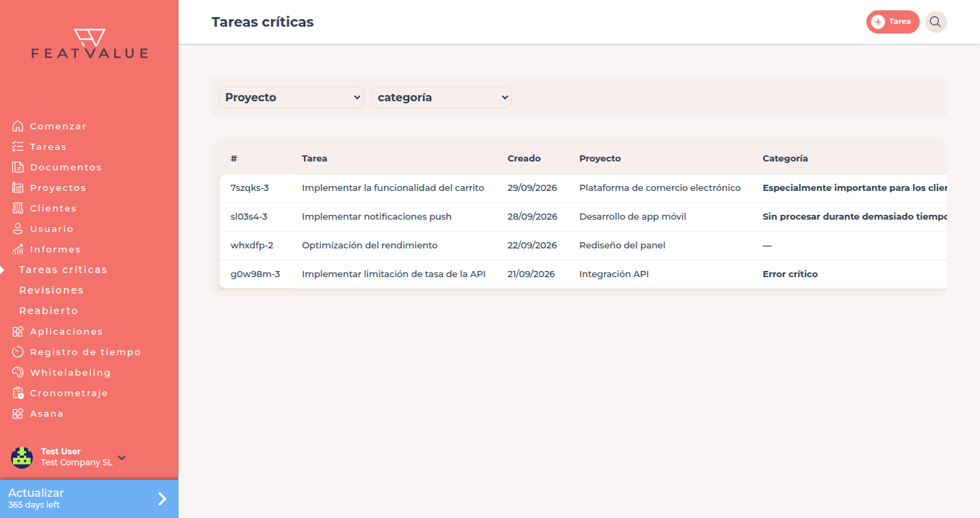Click the Clientes building icon
This screenshot has height=518, width=980.
pos(18,208)
